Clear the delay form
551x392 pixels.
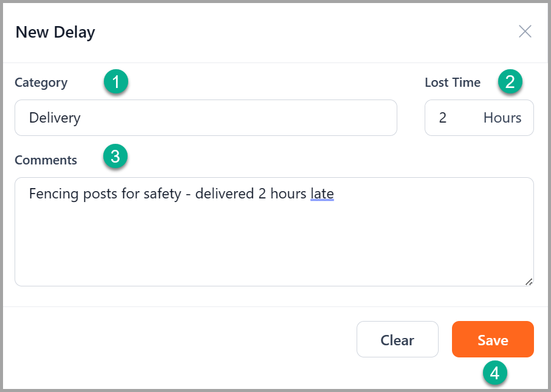[397, 339]
